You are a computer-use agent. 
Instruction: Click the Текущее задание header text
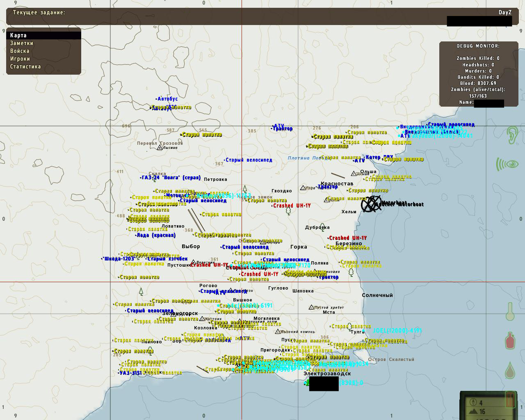pos(39,13)
